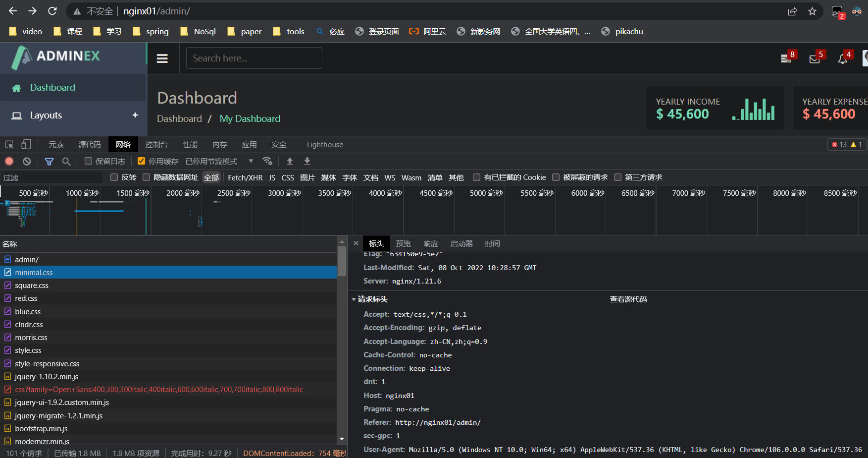Check the 第三方请求 checkbox

click(x=617, y=177)
